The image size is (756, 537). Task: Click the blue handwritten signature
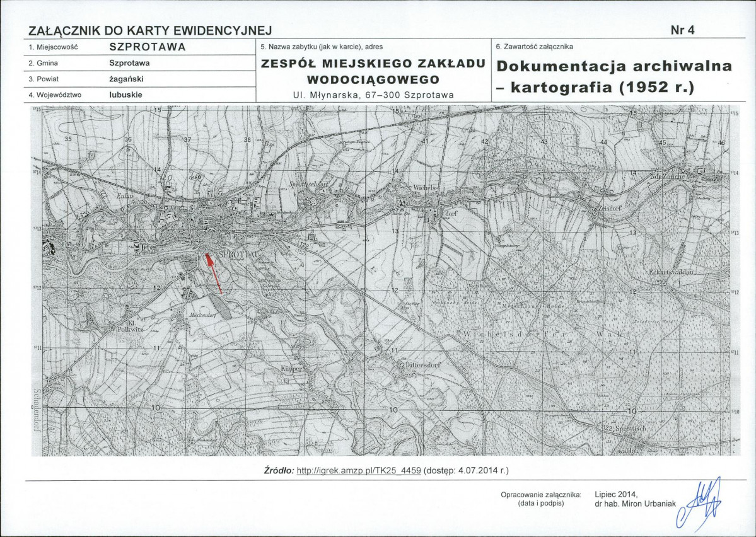point(699,503)
